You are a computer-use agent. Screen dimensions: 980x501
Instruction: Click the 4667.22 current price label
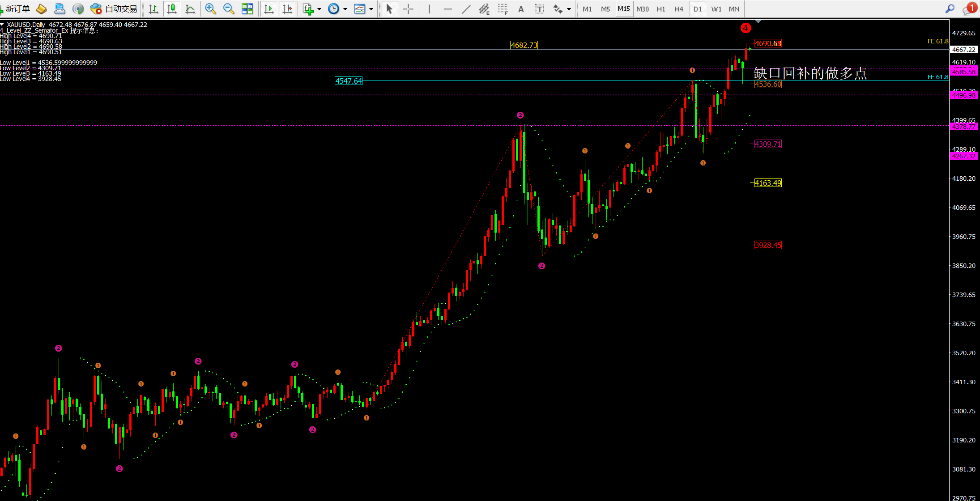[963, 50]
